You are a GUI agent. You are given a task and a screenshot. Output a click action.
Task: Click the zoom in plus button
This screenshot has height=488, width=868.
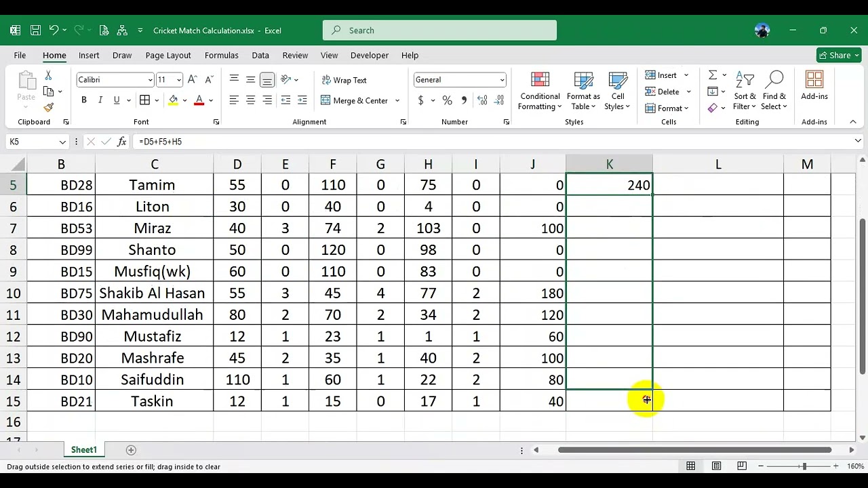[x=836, y=466]
